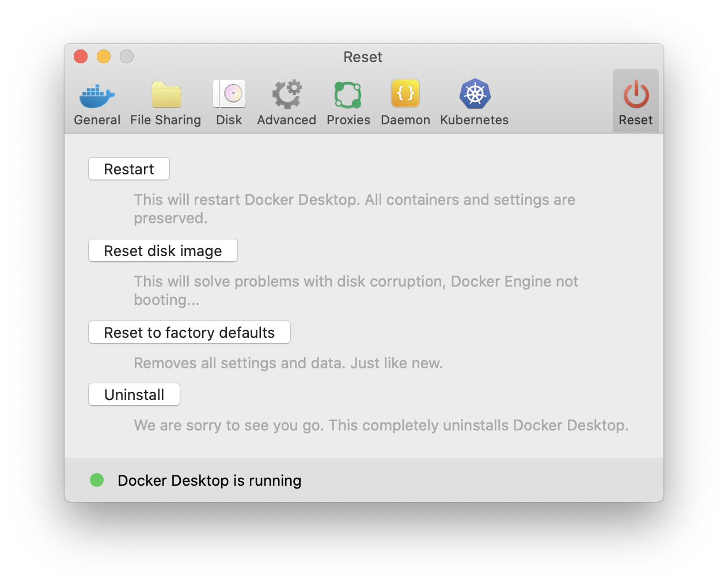Click the "solve problems with disk corruption" text

click(x=356, y=291)
